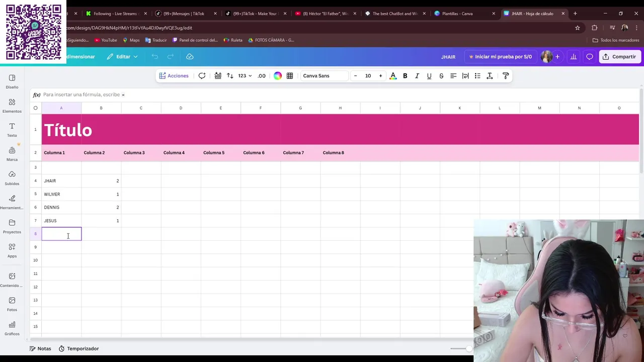Screen dimensions: 644x362
Task: Select the Columna 3 header cell
Action: [x=141, y=153]
